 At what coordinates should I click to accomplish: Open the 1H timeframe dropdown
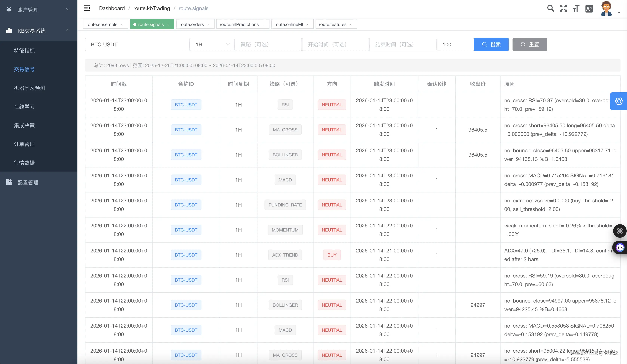click(212, 44)
